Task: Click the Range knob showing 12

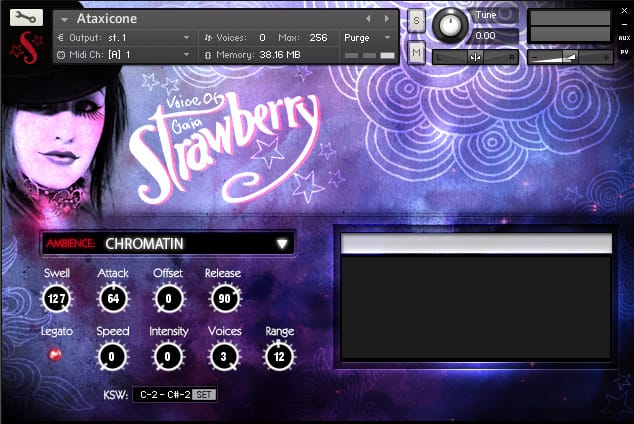Action: point(279,357)
